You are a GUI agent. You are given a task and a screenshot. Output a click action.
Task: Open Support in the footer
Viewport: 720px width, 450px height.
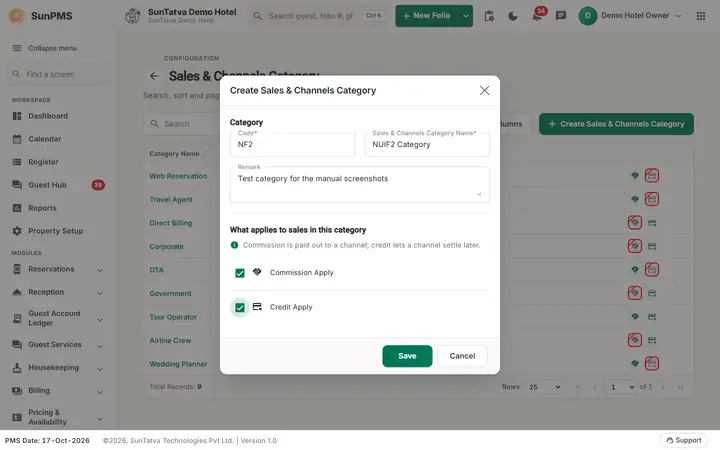pyautogui.click(x=684, y=440)
